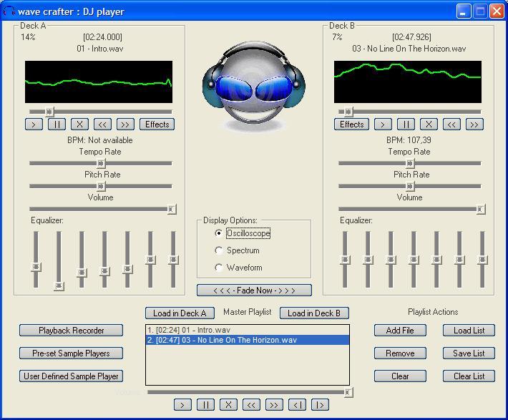The image size is (508, 420).
Task: Pause Deck A playback
Action: 57,124
